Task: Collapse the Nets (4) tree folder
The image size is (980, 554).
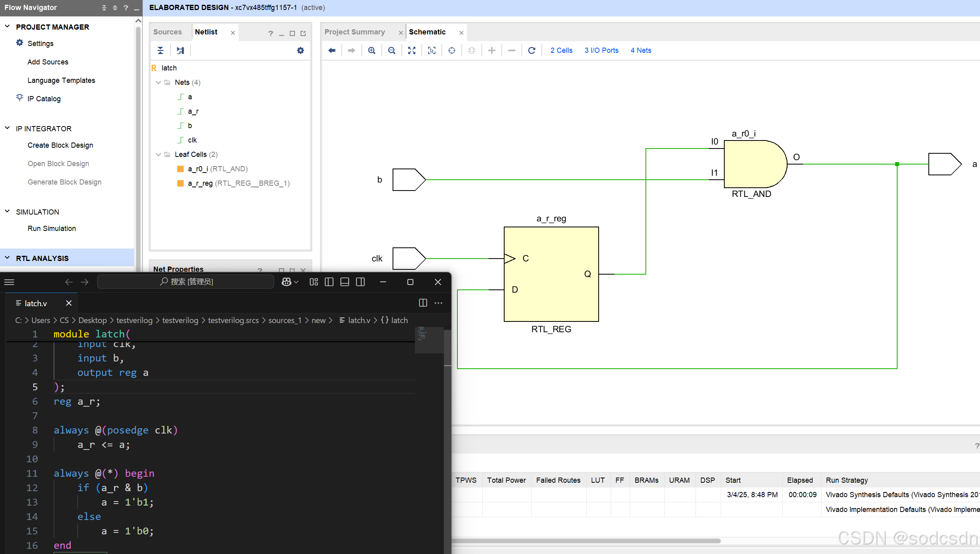Action: click(x=158, y=82)
